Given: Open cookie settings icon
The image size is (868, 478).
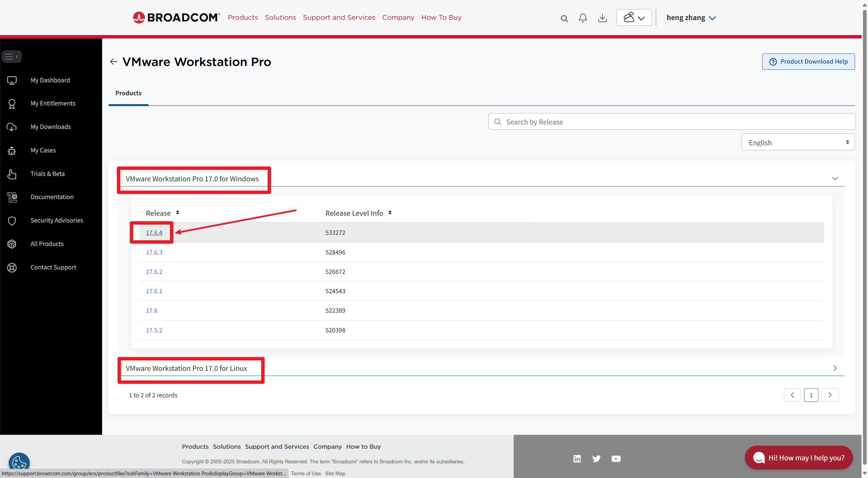Looking at the screenshot, I should pyautogui.click(x=19, y=462).
